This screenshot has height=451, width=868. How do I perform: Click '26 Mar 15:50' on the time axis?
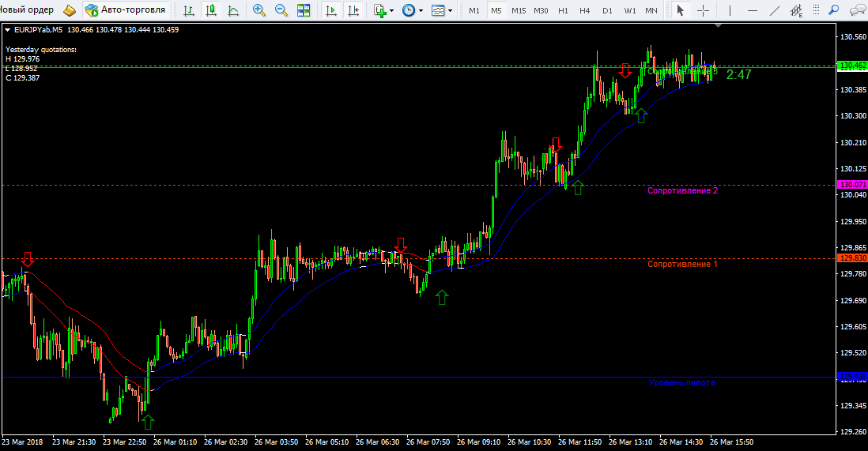pyautogui.click(x=731, y=442)
